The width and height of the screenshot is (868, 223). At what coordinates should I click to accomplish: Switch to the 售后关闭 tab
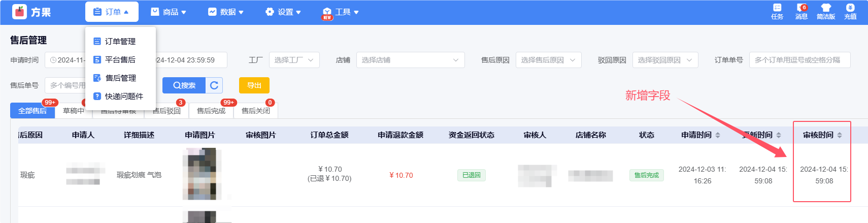pyautogui.click(x=256, y=111)
